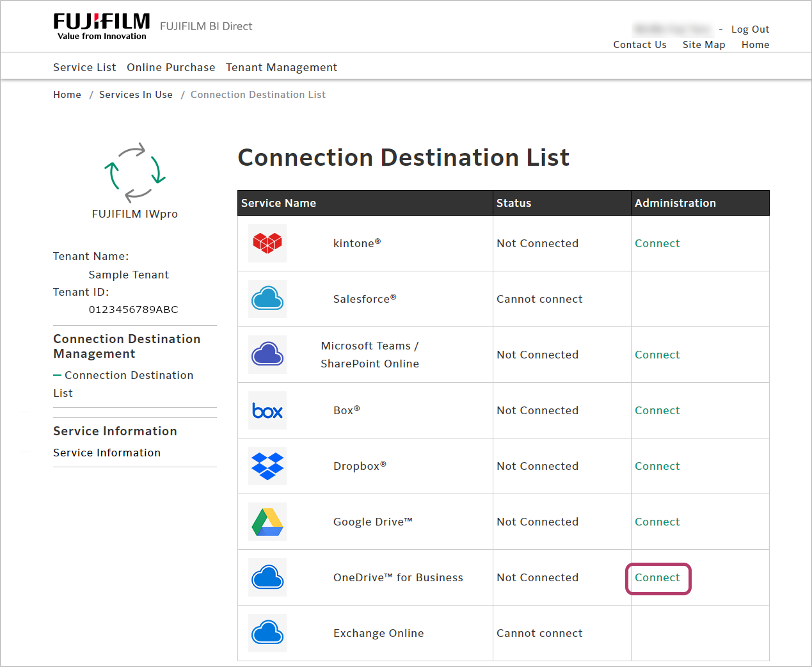Click OneDrive for Business name text
Viewport: 812px width, 667px height.
coord(398,577)
